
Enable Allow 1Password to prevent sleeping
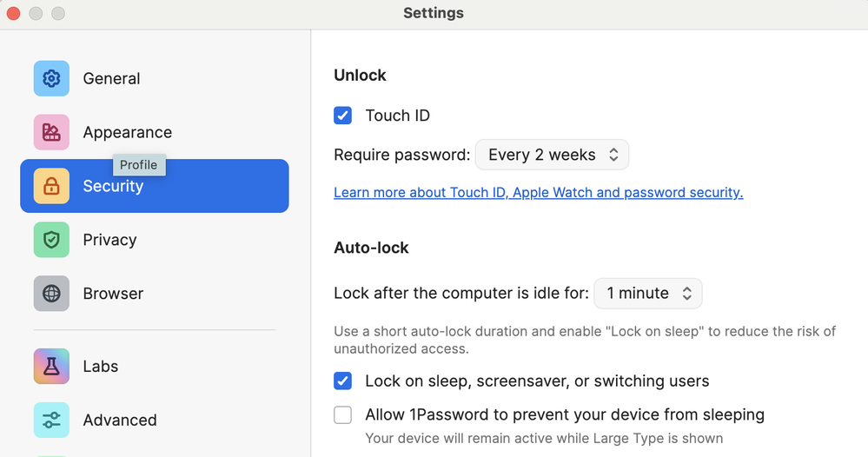[343, 414]
